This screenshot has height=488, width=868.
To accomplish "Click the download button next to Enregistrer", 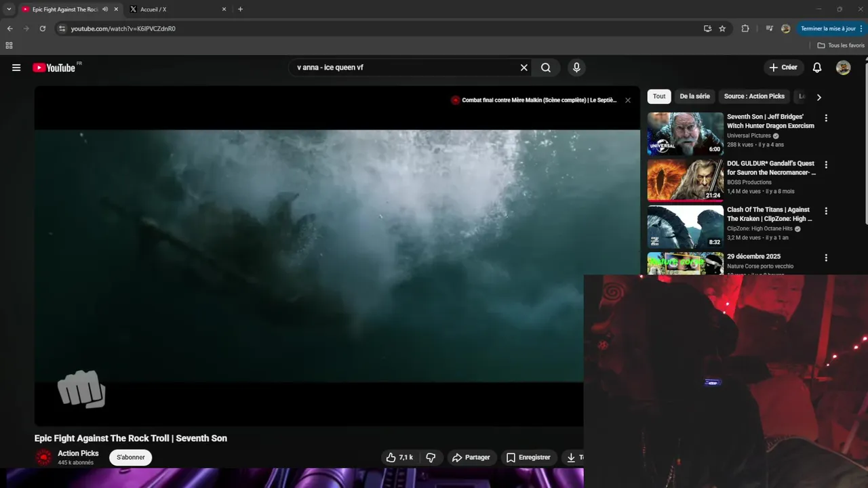I will [572, 457].
